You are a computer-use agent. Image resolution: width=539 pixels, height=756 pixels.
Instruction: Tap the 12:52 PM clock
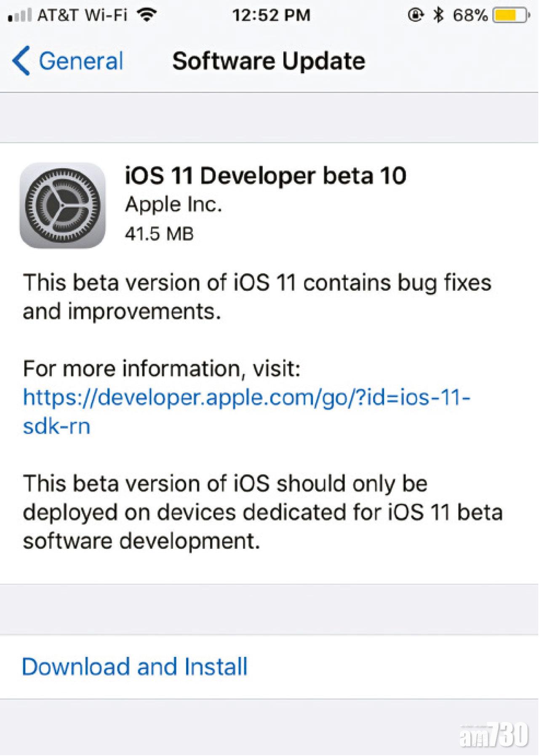click(271, 16)
